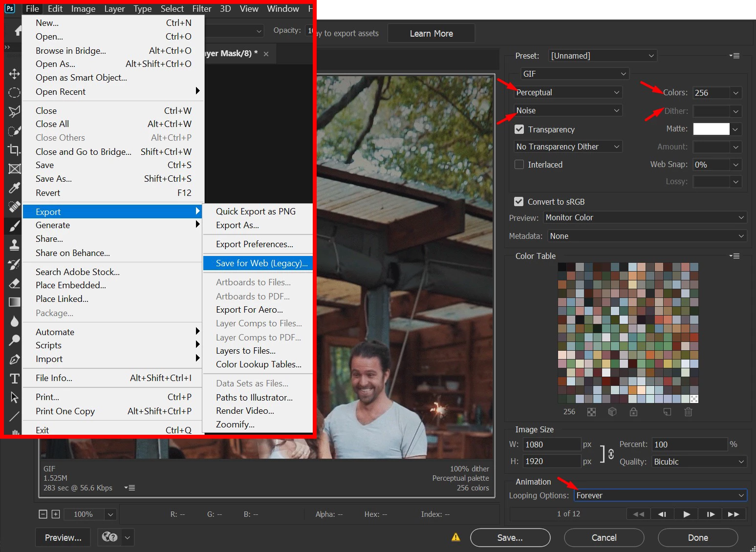
Task: Open the Colors 256 dropdown
Action: pyautogui.click(x=717, y=93)
